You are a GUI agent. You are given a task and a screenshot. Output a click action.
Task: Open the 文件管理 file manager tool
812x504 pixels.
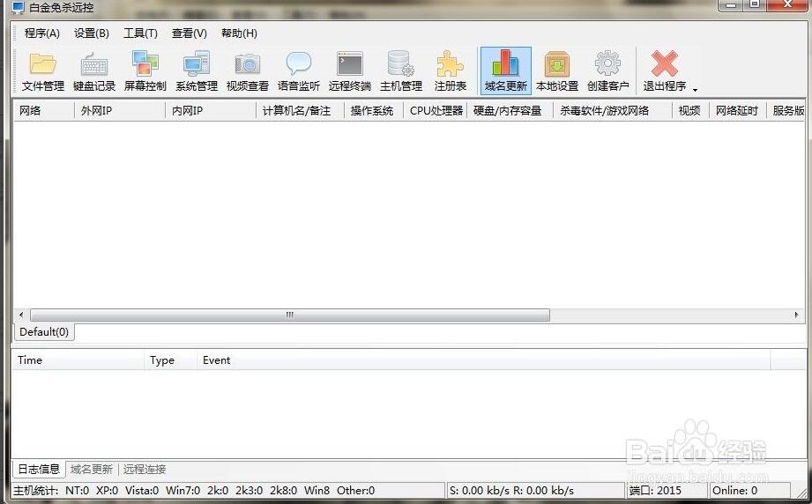point(43,71)
